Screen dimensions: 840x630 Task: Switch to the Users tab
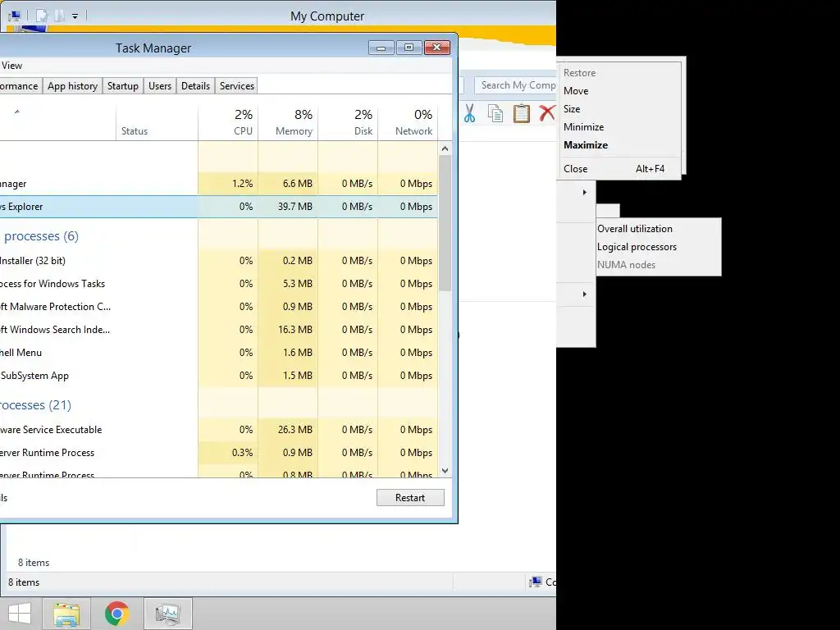(x=160, y=85)
